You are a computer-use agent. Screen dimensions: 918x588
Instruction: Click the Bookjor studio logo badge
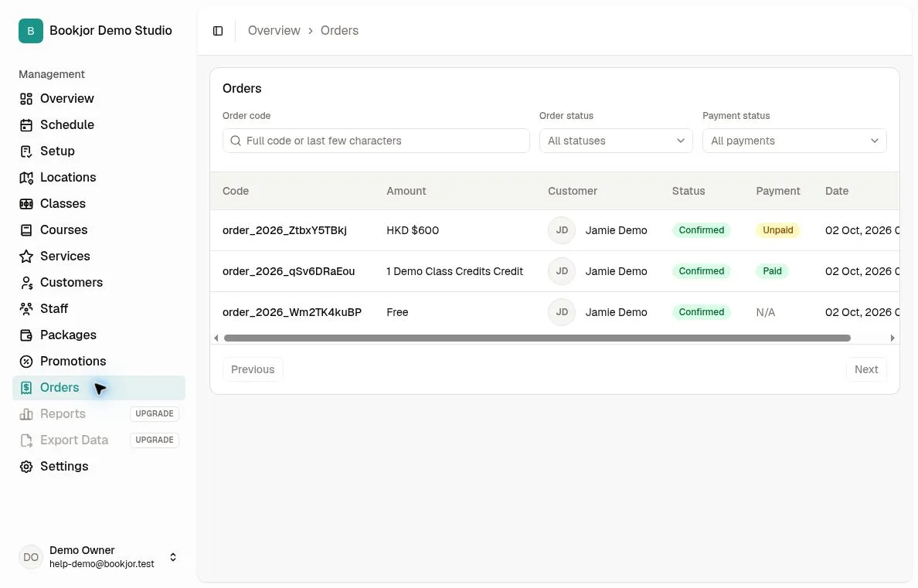tap(31, 31)
